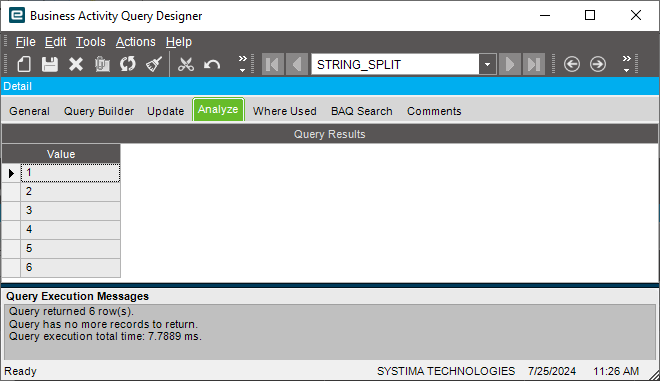Select the result cell with value 3
The height and width of the screenshot is (381, 660).
click(x=70, y=210)
